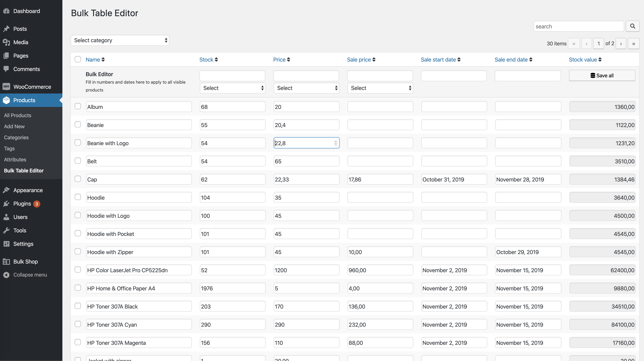Click the Appearance paintbrush icon

(x=7, y=190)
